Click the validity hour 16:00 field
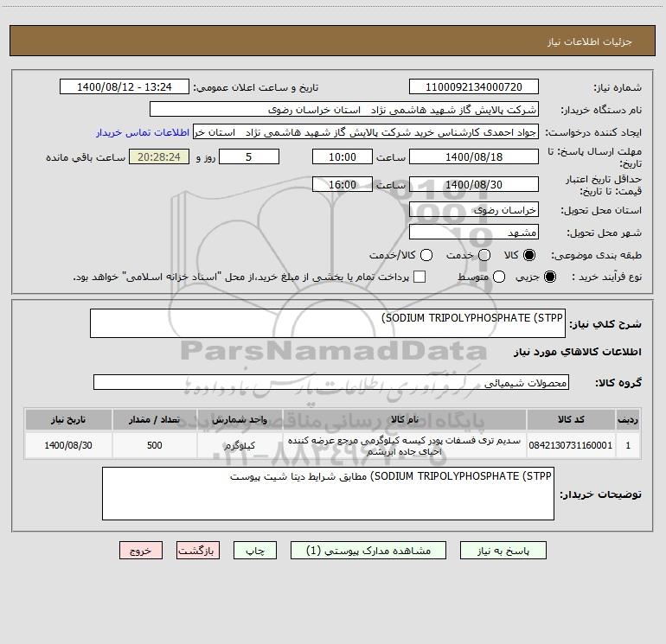666x644 pixels. click(343, 184)
